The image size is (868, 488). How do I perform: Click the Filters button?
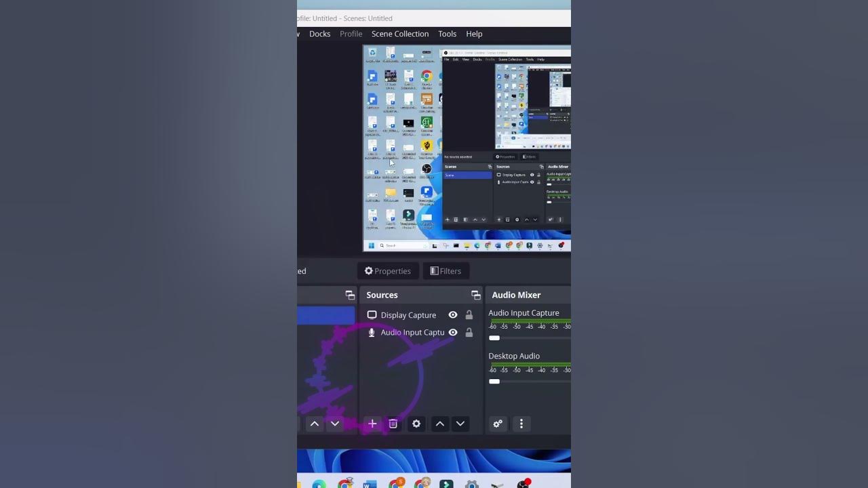[446, 271]
